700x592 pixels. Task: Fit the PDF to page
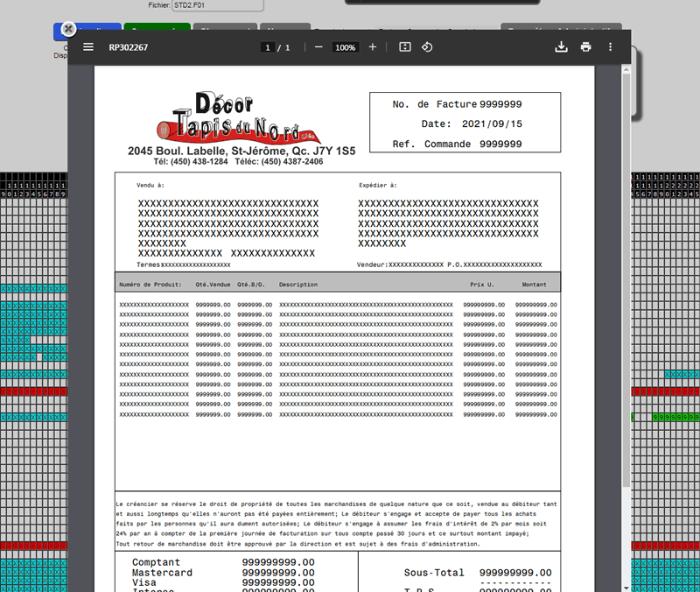click(405, 47)
